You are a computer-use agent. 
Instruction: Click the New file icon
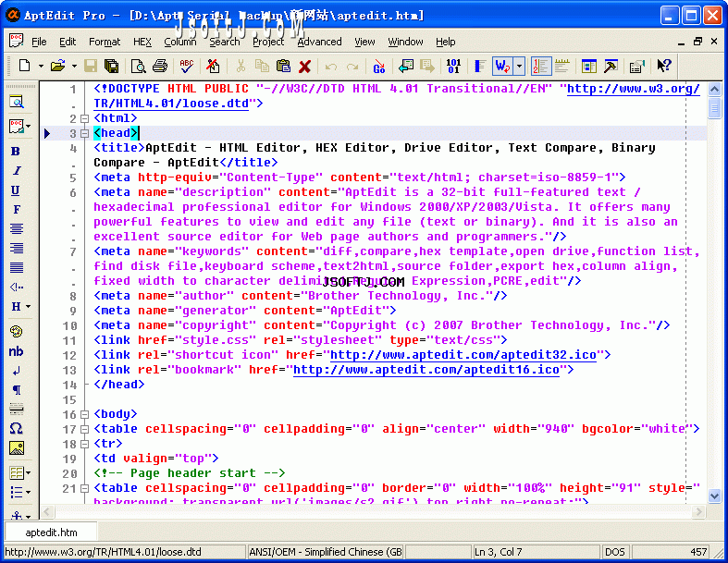tap(24, 66)
